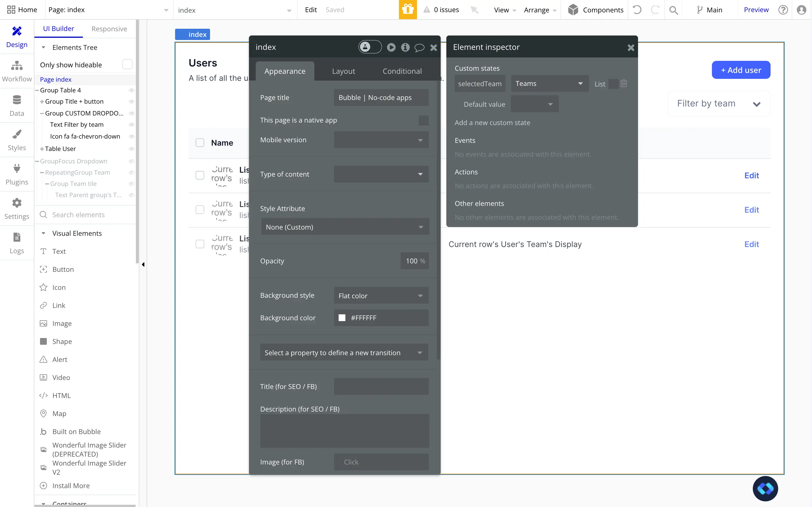Toggle This page is a native app

[423, 120]
